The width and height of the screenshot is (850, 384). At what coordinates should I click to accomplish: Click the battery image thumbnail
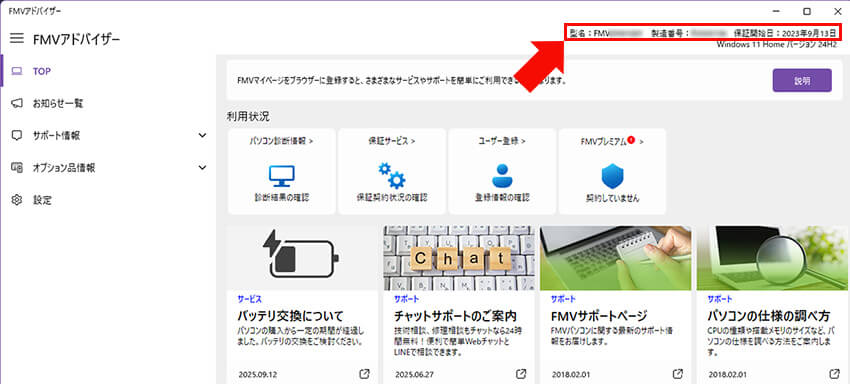(302, 258)
